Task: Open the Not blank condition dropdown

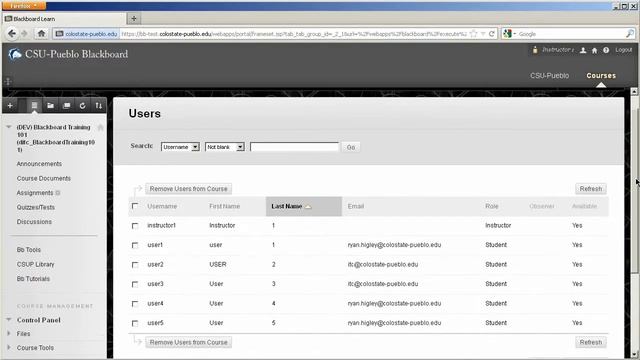Action: tap(225, 147)
